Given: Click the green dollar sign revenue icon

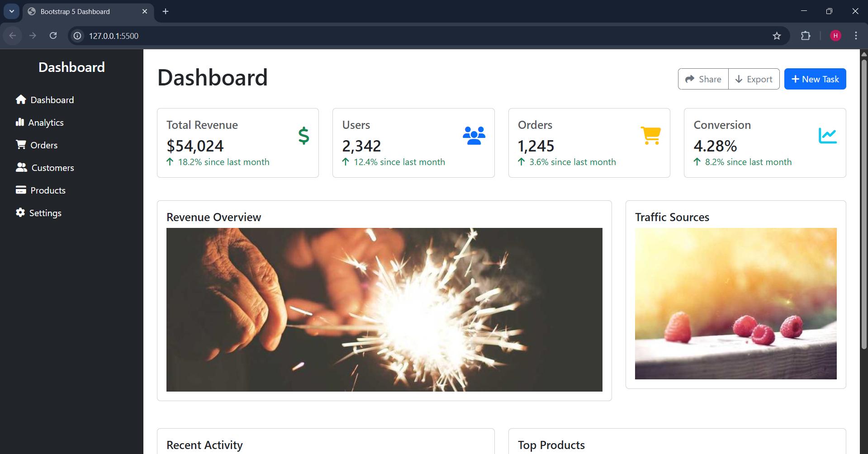Looking at the screenshot, I should 304,136.
